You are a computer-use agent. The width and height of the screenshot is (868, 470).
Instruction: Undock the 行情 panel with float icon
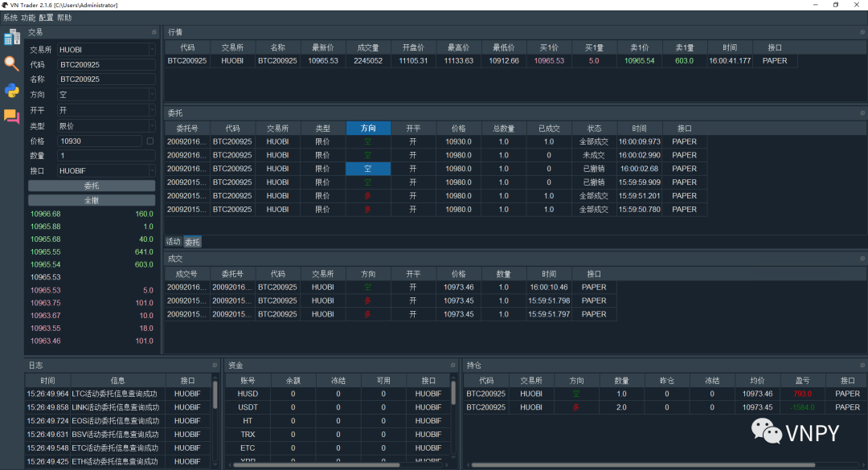click(x=862, y=32)
